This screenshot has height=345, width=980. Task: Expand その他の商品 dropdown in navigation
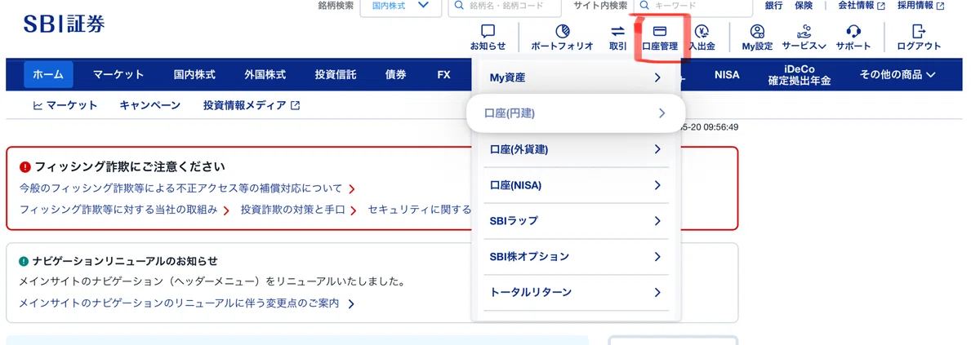898,74
